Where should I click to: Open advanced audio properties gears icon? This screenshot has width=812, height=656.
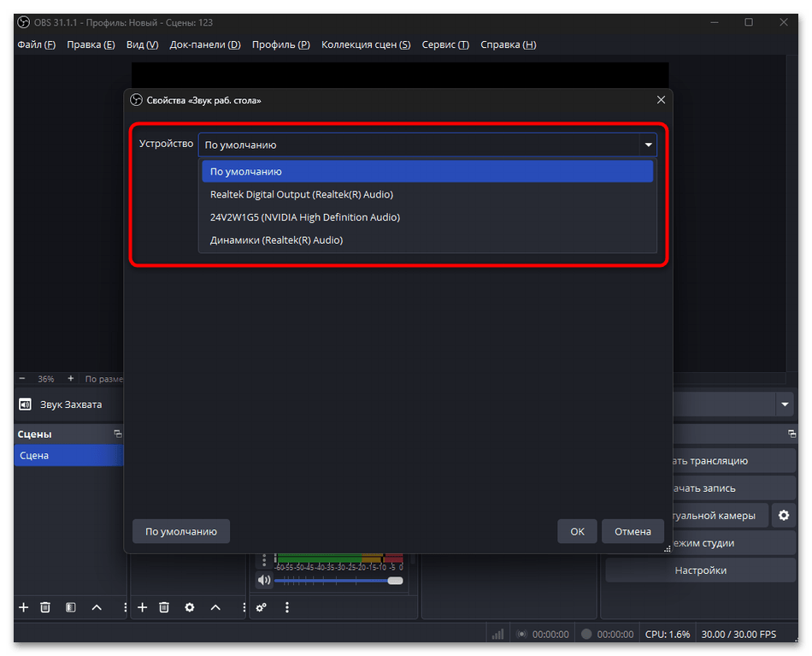tap(262, 607)
